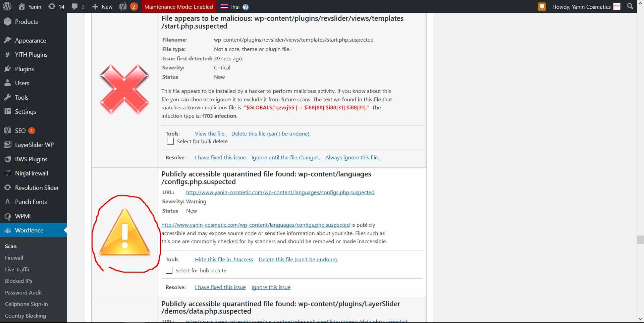The height and width of the screenshot is (323, 644).
Task: Click the Yanin home site icon
Action: click(22, 7)
